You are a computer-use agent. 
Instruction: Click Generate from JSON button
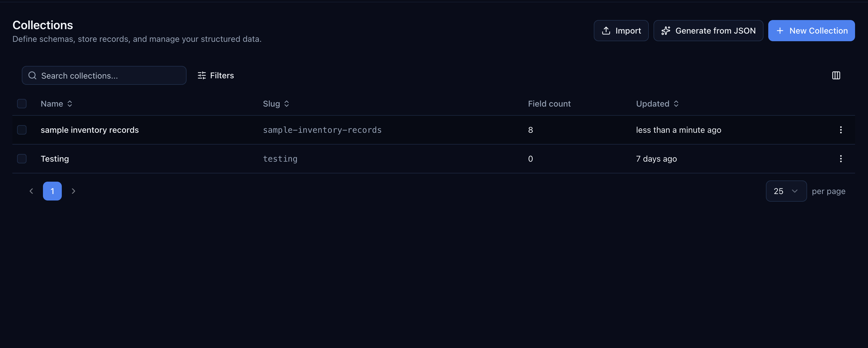(708, 31)
